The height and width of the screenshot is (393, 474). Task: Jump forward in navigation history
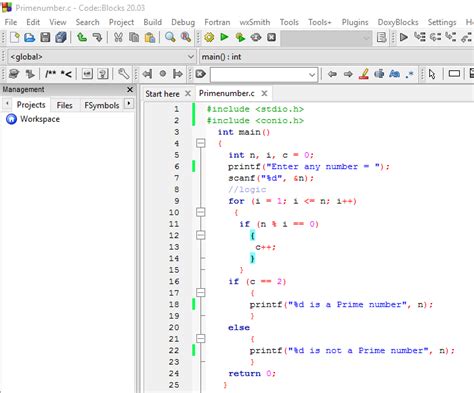pyautogui.click(x=178, y=74)
